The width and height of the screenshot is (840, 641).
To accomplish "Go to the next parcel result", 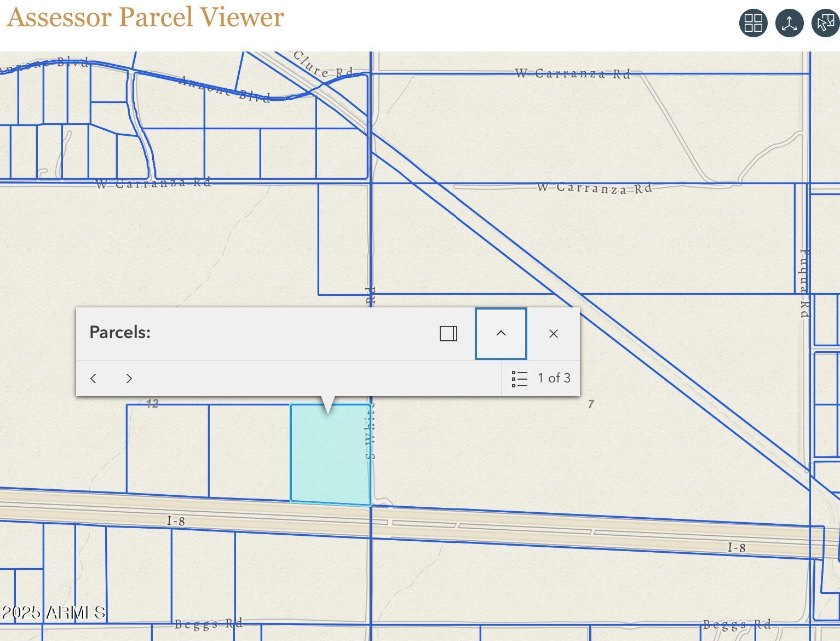I will coord(129,378).
